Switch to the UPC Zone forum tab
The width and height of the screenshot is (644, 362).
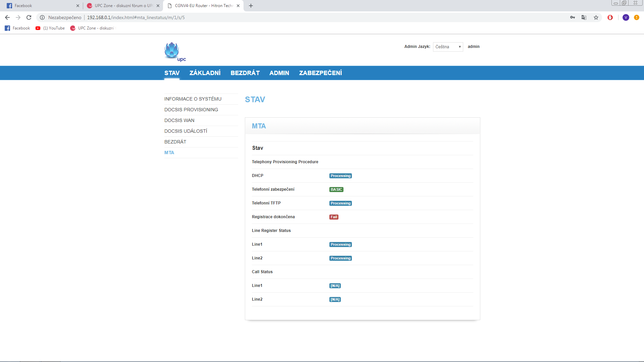pyautogui.click(x=123, y=6)
